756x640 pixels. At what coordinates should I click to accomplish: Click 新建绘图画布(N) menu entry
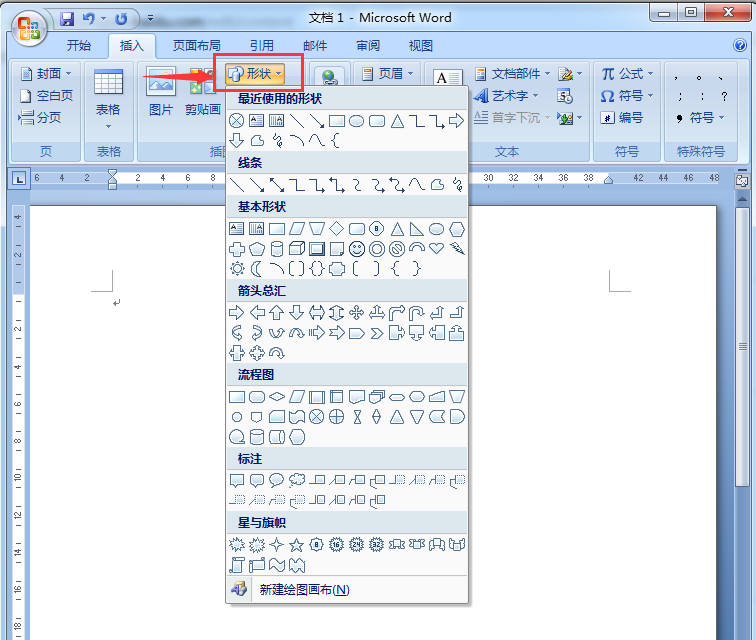coord(347,589)
